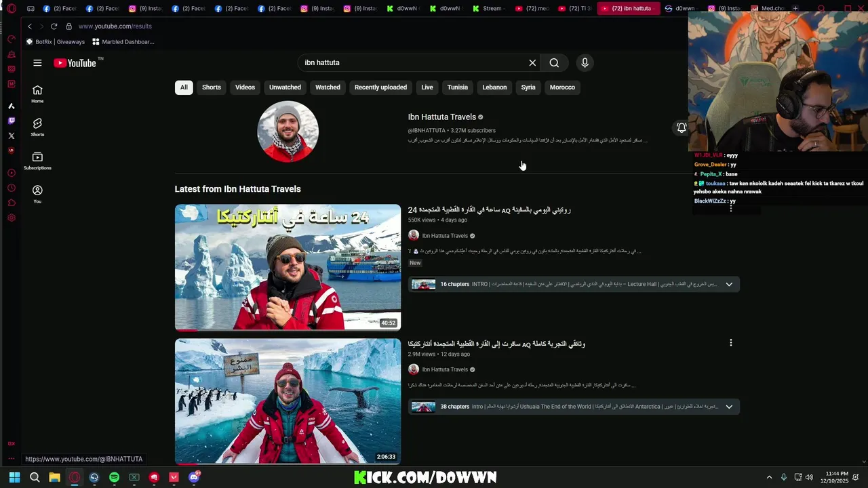Viewport: 868px width, 488px height.
Task: Select the All filter chip
Action: (184, 87)
